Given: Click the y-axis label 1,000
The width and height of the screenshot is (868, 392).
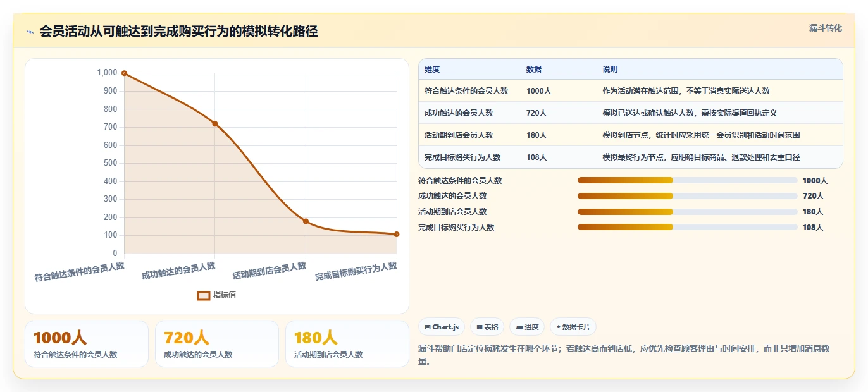Looking at the screenshot, I should point(107,73).
